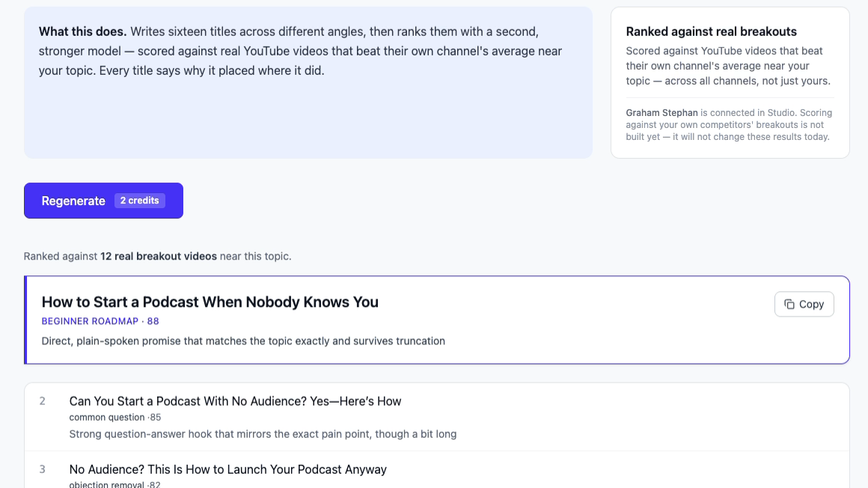Click rank number 2 in the list
The image size is (868, 488).
coord(42,401)
